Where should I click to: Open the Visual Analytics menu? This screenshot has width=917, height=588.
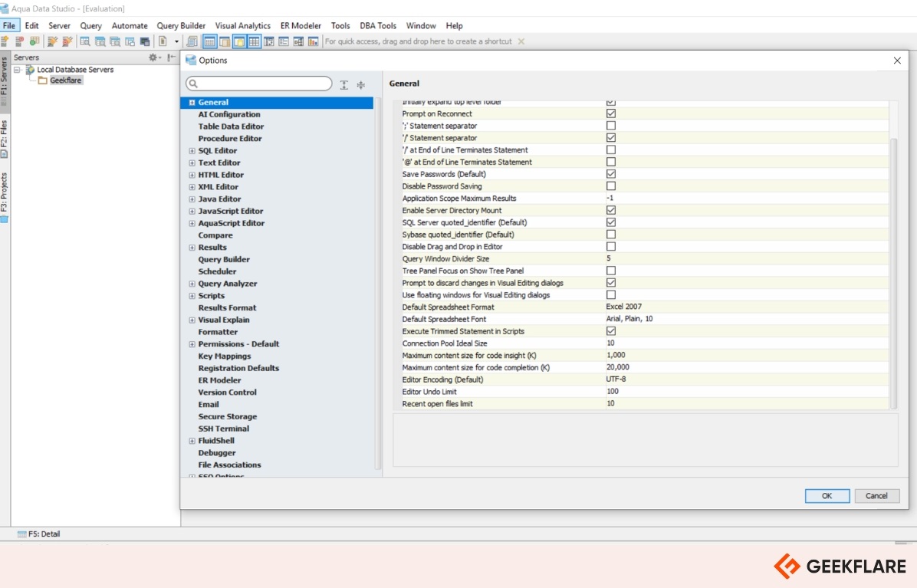coord(243,26)
